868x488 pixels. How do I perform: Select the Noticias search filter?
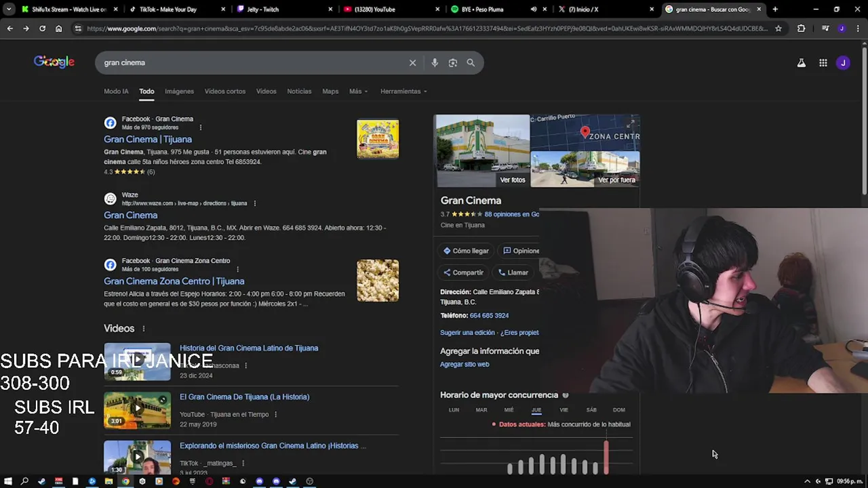click(299, 91)
